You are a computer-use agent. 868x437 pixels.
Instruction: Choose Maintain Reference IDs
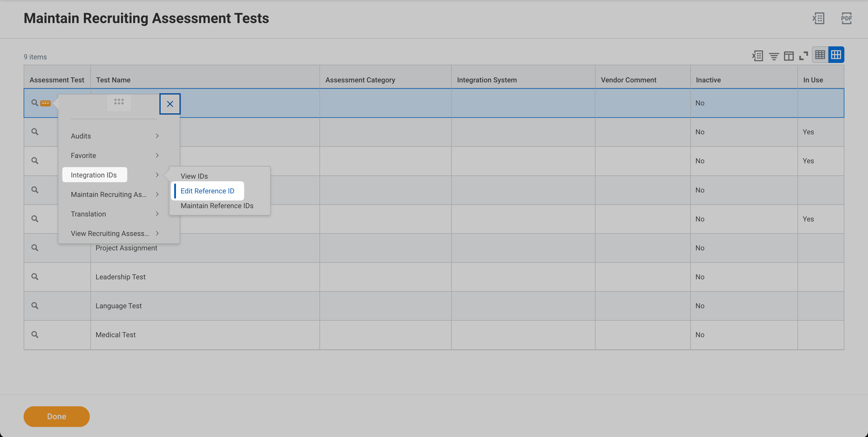tap(217, 206)
